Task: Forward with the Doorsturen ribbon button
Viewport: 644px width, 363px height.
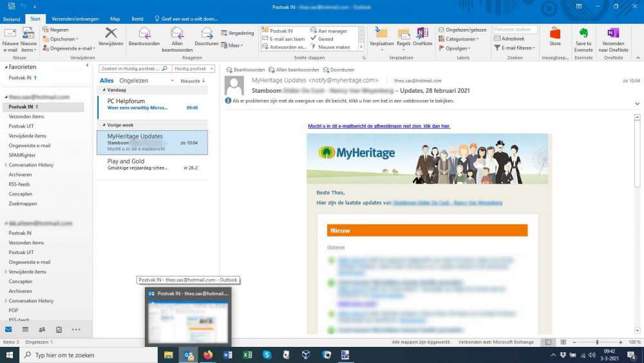Action: [x=207, y=37]
